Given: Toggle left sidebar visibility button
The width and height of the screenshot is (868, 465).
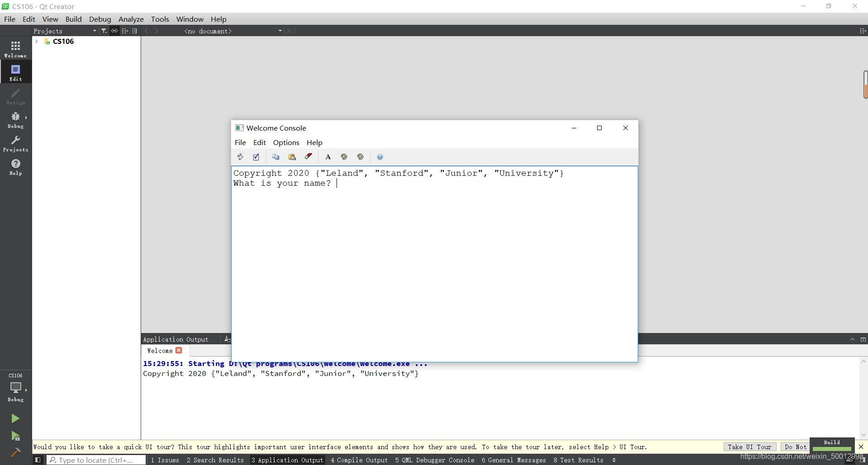Looking at the screenshot, I should click(x=38, y=460).
